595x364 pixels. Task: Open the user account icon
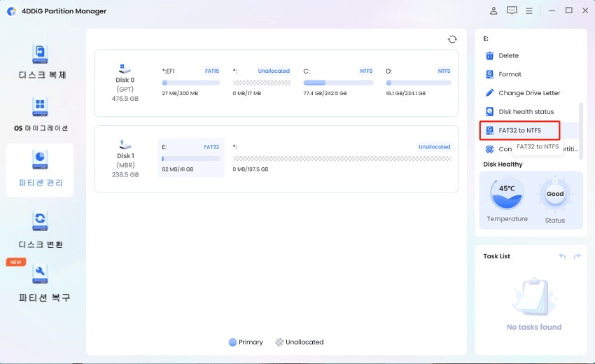tap(493, 10)
